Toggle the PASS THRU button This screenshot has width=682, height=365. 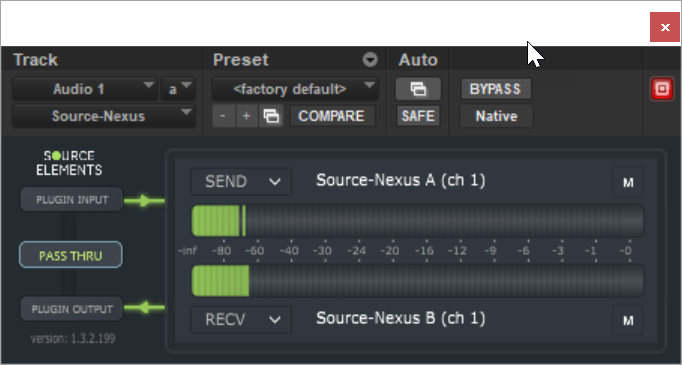coord(70,255)
